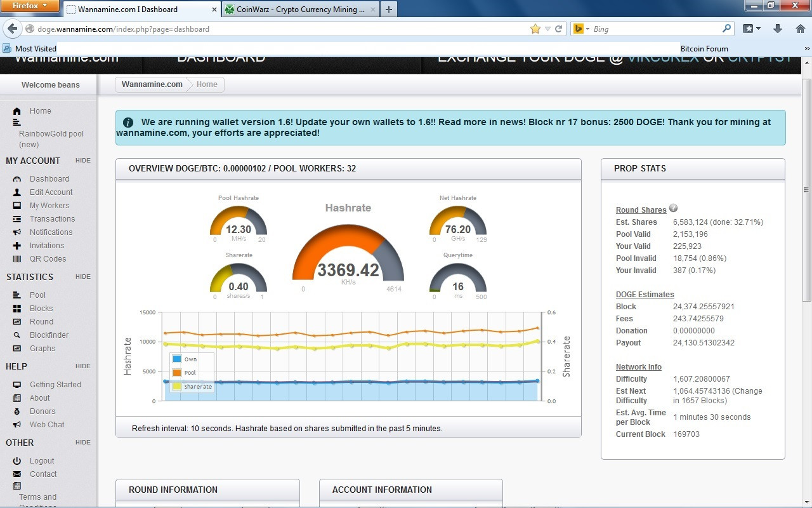This screenshot has height=508, width=812.
Task: Open the Bing search engine dropdown
Action: (x=581, y=29)
